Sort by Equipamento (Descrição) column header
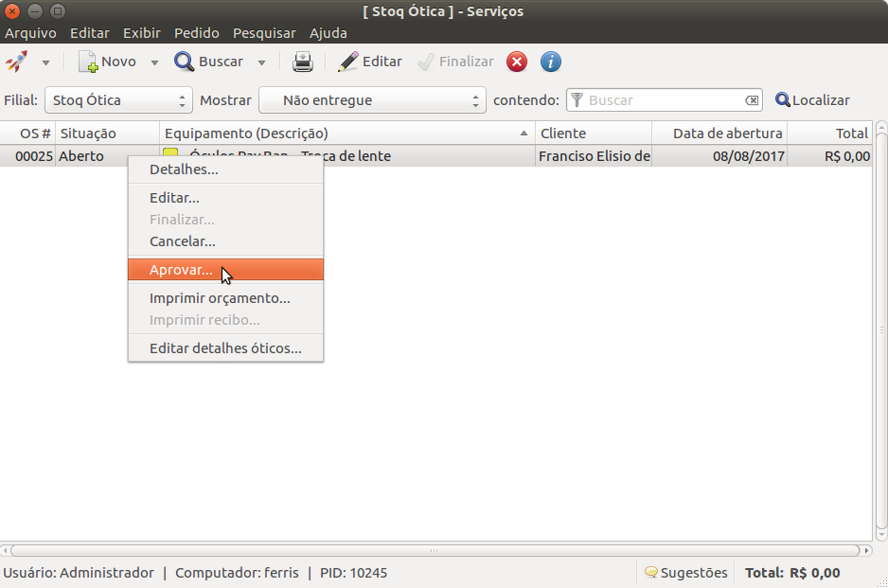The height and width of the screenshot is (588, 888). click(x=347, y=134)
